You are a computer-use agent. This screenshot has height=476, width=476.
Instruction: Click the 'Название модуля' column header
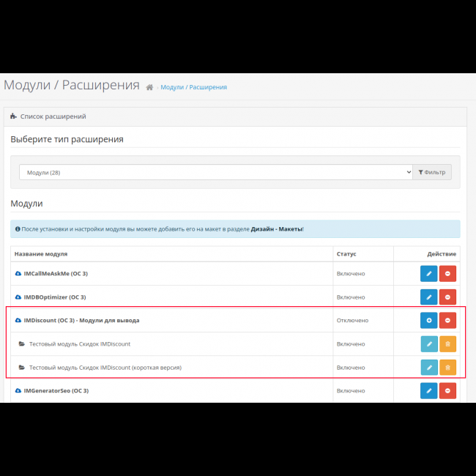41,254
